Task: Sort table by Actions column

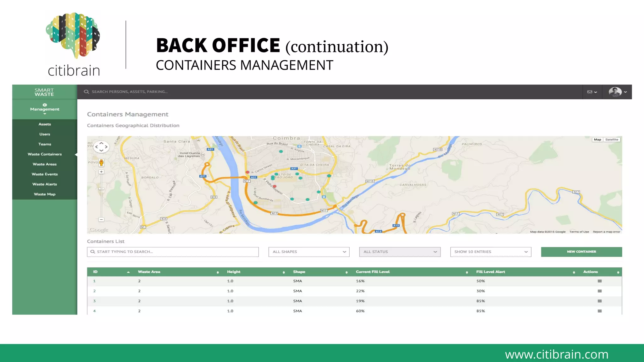Action: (618, 272)
